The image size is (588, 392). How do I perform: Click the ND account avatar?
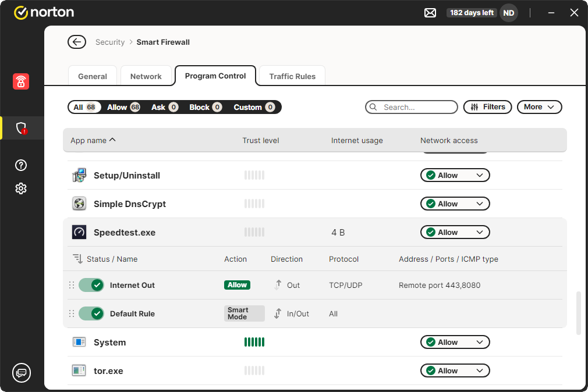[508, 13]
